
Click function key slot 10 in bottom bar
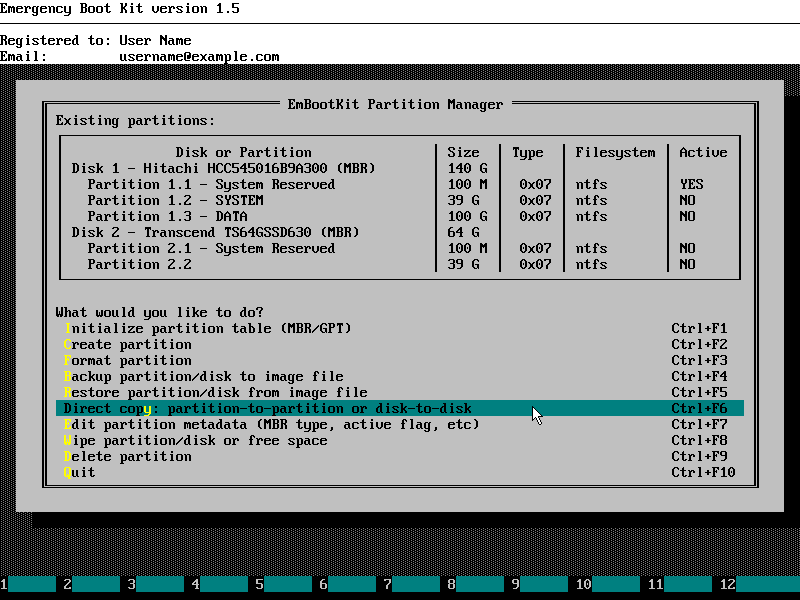coord(608,584)
